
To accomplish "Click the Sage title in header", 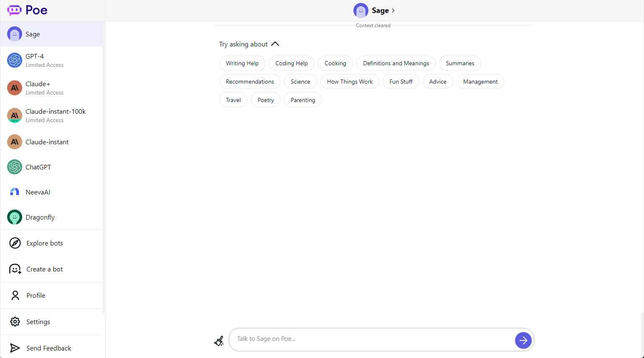I will coord(380,10).
